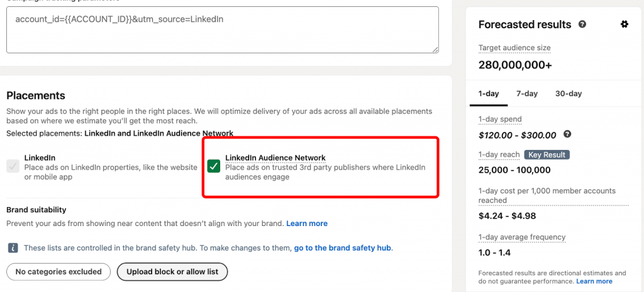Click the help icon next to 1-day spend range
The image size is (644, 292).
point(567,134)
